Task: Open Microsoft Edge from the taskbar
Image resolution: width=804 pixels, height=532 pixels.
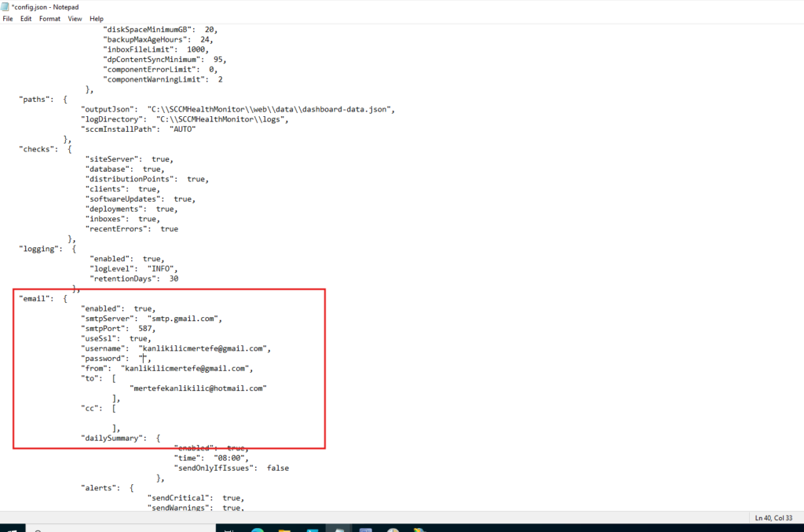Action: 258,529
